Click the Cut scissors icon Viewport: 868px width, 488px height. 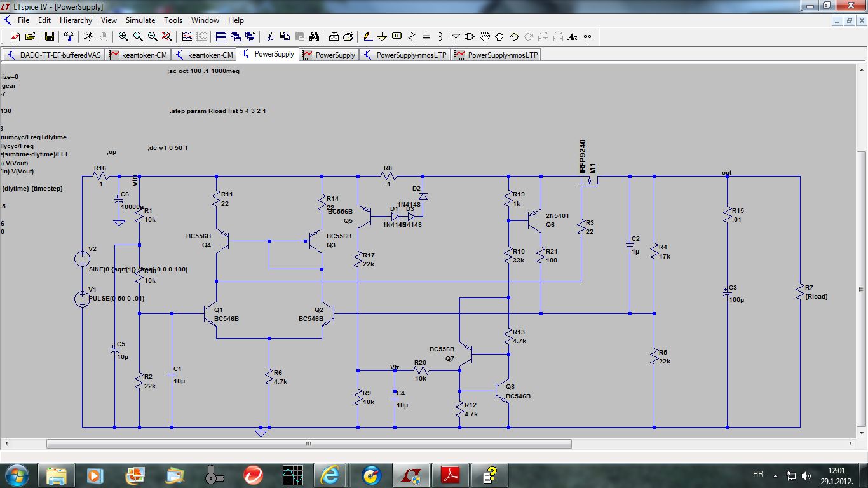pyautogui.click(x=270, y=37)
